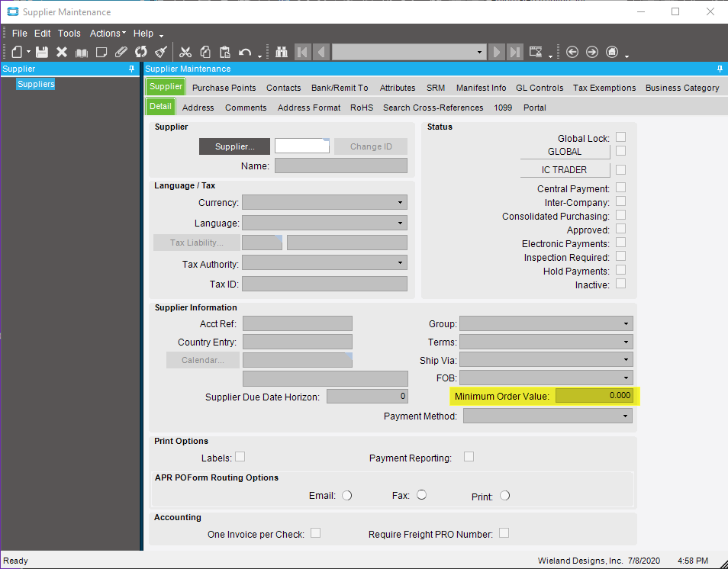Select the Email routing radio button
The image size is (728, 569).
tap(346, 496)
